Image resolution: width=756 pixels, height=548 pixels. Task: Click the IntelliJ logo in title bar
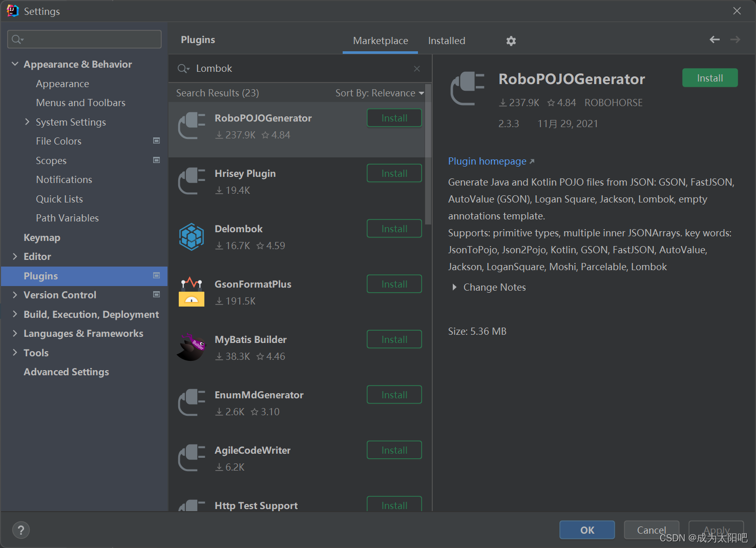(x=12, y=11)
